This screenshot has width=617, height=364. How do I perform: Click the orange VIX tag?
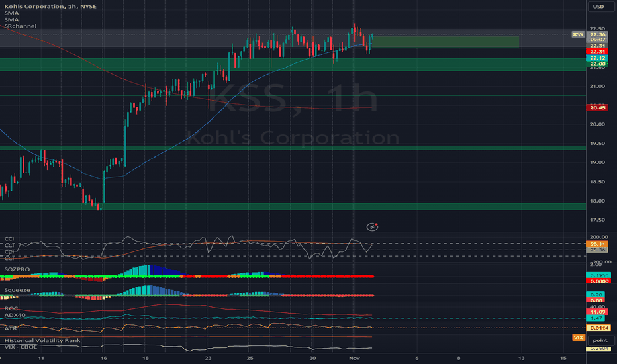[579, 338]
